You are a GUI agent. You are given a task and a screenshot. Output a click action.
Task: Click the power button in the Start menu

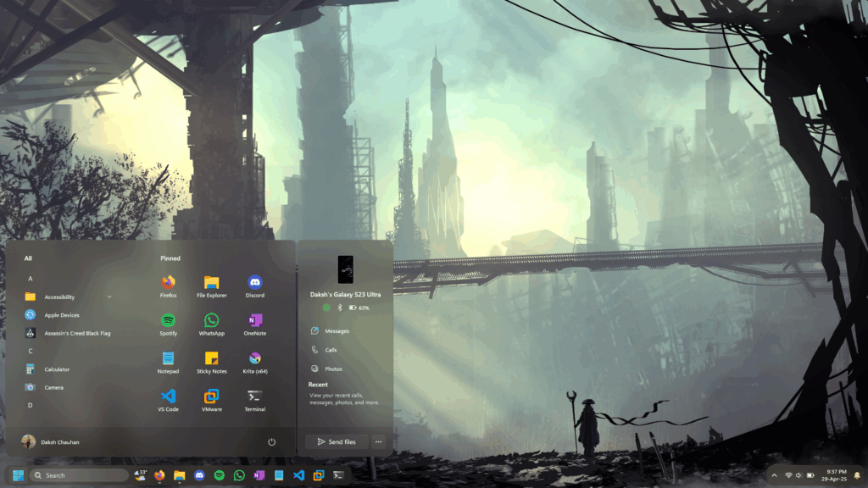click(x=271, y=442)
